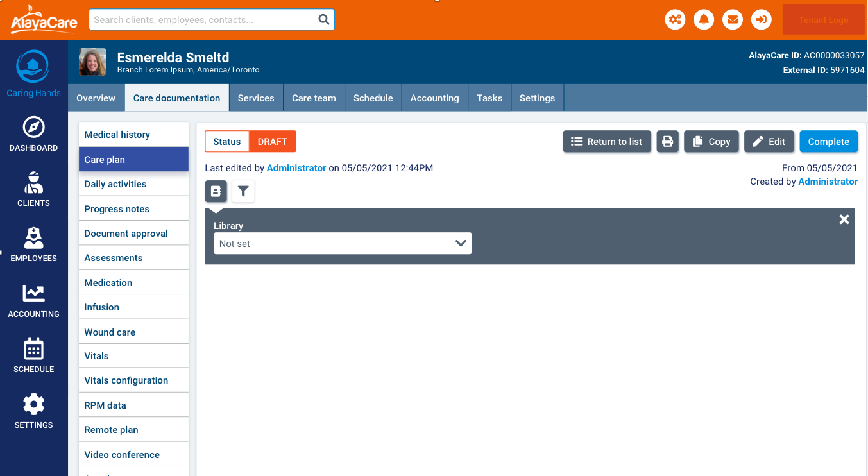
Task: Click the envelope messages icon
Action: click(733, 20)
